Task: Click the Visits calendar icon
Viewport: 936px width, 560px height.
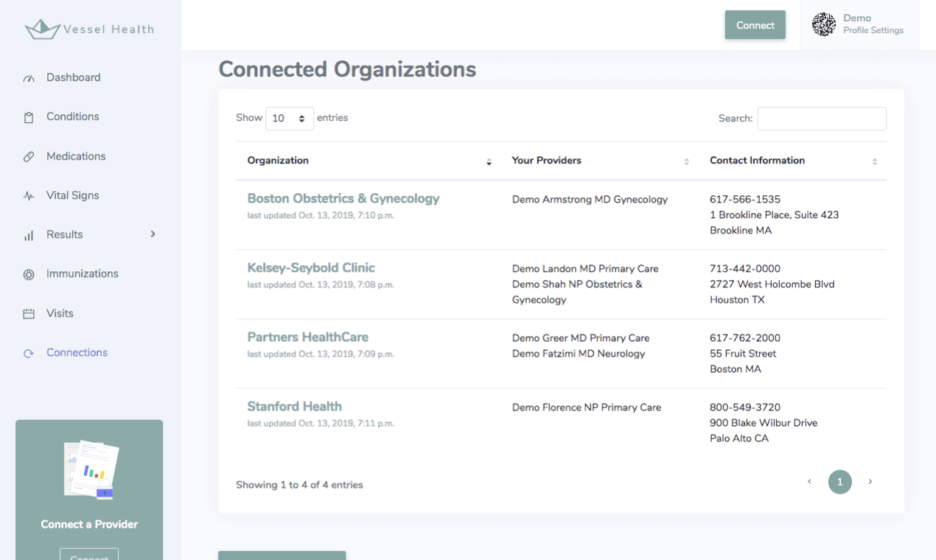Action: tap(29, 314)
